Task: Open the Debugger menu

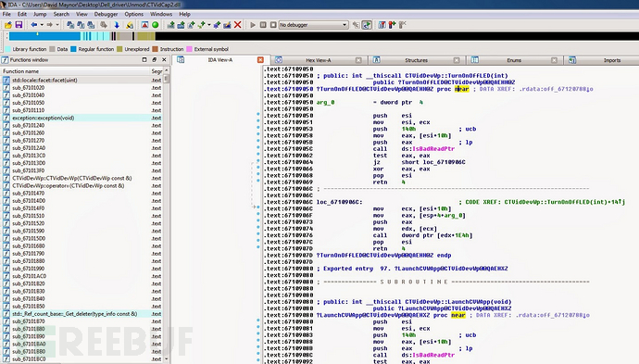Action: pos(106,14)
